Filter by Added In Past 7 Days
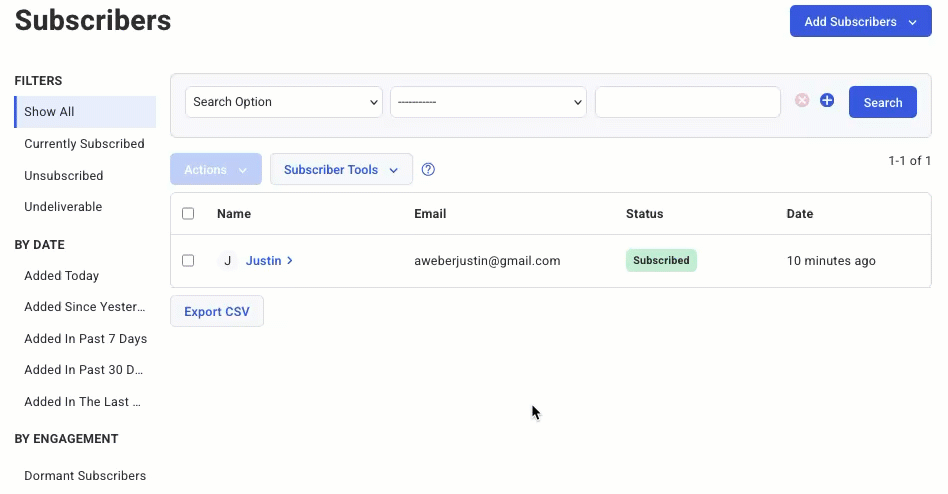The image size is (948, 494). pyautogui.click(x=85, y=339)
